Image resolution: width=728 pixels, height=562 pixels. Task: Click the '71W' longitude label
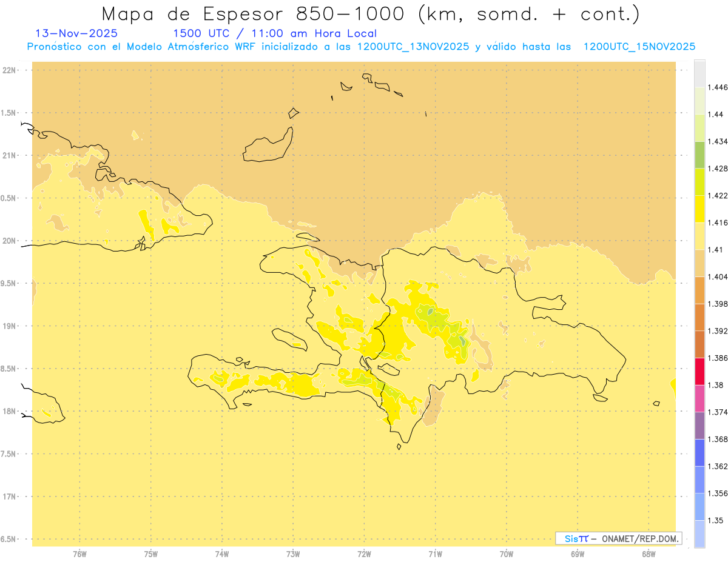point(435,554)
